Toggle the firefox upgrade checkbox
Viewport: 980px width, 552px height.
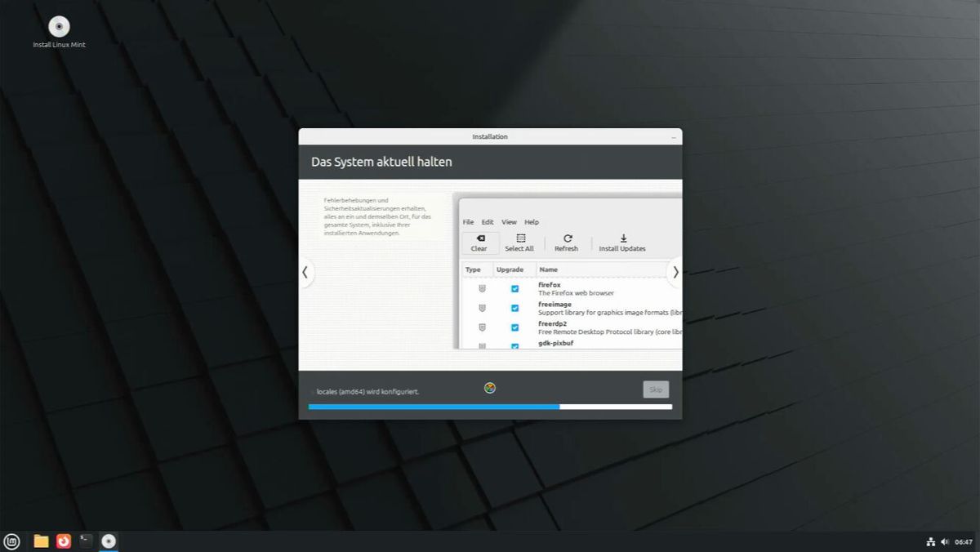pos(514,289)
